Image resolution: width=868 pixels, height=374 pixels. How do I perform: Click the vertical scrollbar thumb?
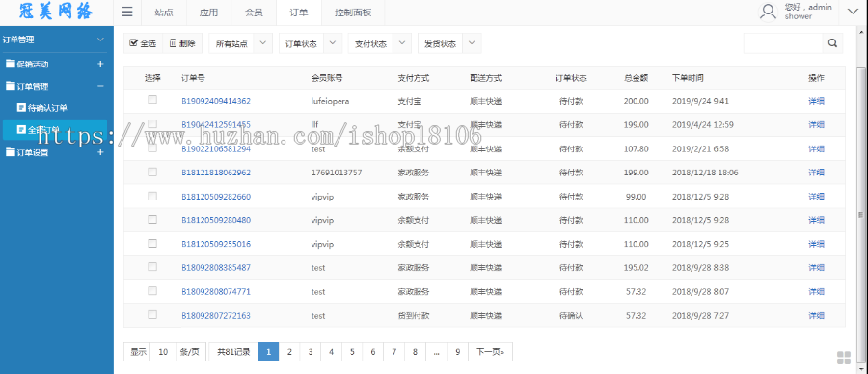click(x=860, y=215)
